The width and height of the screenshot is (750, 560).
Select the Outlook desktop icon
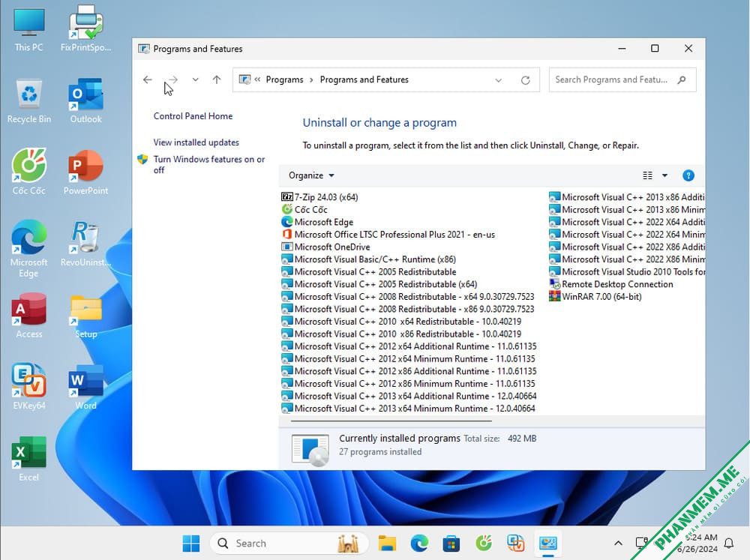point(85,100)
